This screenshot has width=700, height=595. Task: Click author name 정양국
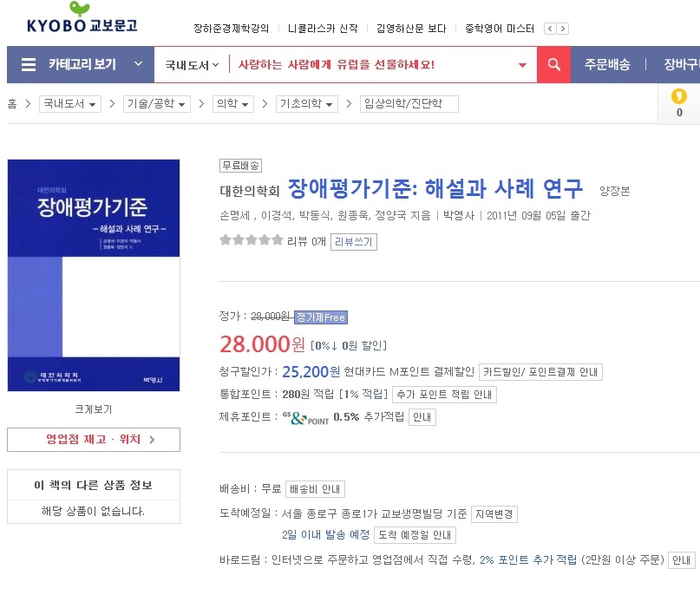(x=390, y=216)
